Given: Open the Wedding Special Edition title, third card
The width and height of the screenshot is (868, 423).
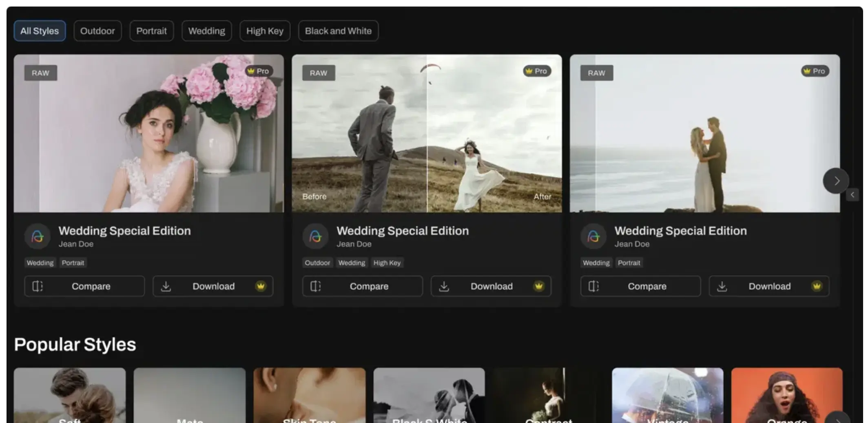Looking at the screenshot, I should point(681,231).
